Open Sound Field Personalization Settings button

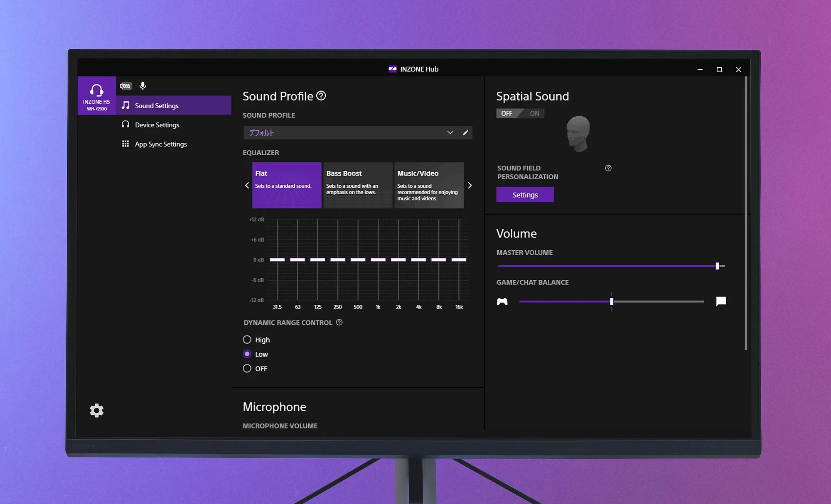tap(525, 195)
